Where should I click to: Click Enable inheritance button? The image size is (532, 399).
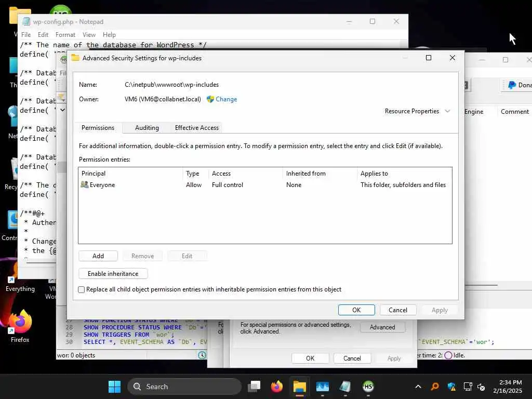tap(113, 273)
